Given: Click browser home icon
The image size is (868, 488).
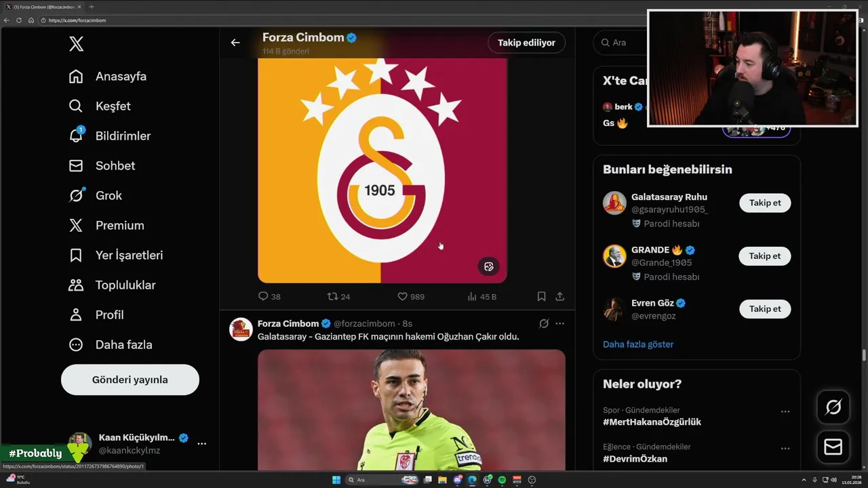Looking at the screenshot, I should point(31,20).
